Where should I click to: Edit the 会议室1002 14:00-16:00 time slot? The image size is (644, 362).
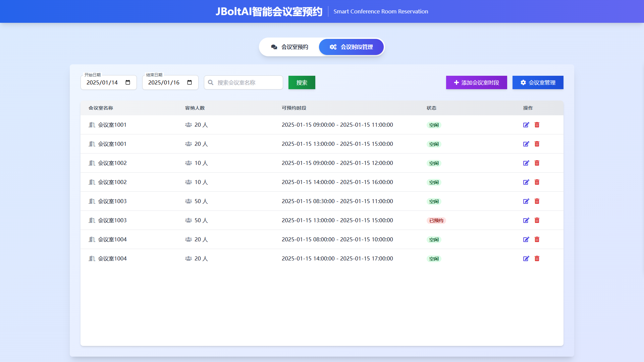point(526,182)
